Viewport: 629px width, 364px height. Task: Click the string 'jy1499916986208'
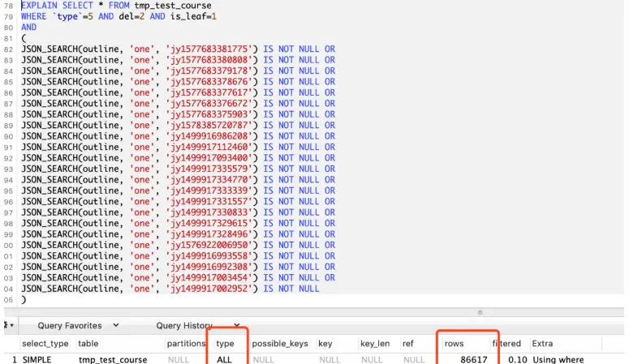(x=209, y=136)
